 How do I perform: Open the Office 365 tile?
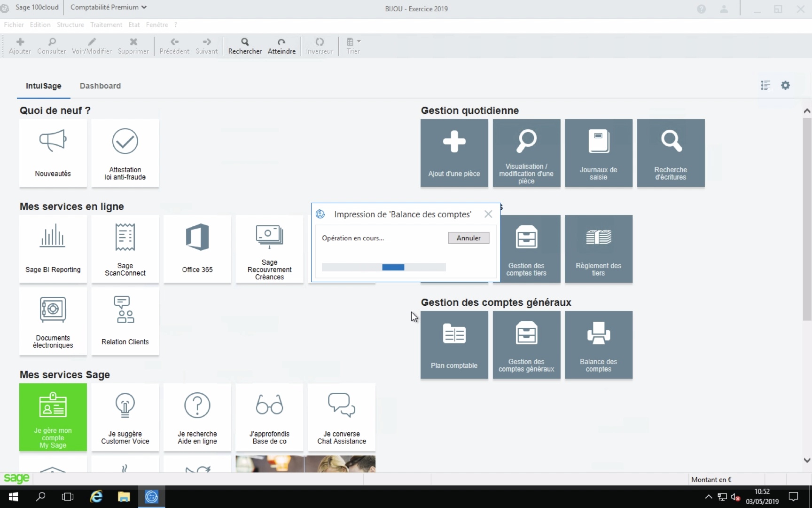(197, 249)
